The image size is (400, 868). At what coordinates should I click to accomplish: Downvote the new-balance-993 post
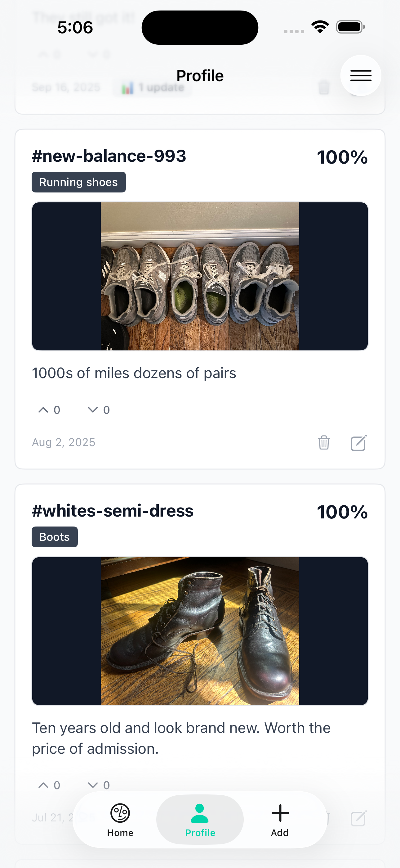coord(93,410)
